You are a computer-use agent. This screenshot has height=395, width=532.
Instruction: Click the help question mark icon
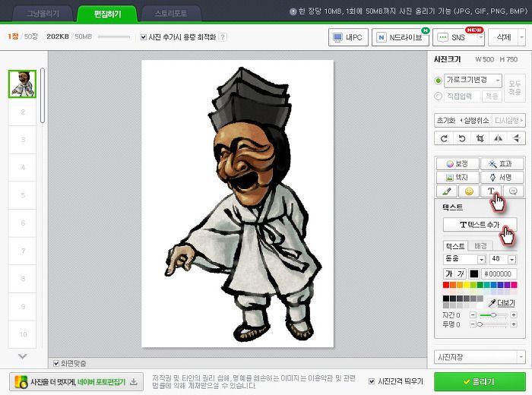[223, 37]
